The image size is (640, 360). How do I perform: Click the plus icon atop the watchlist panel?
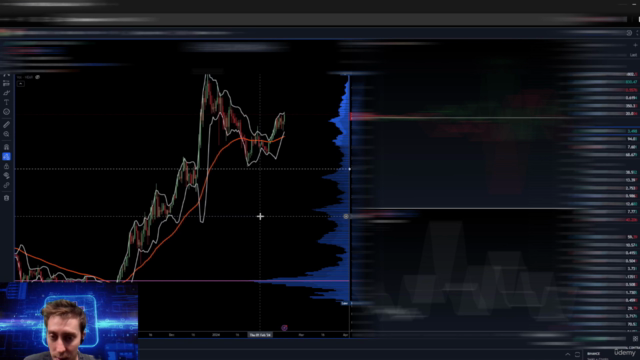(x=635, y=45)
